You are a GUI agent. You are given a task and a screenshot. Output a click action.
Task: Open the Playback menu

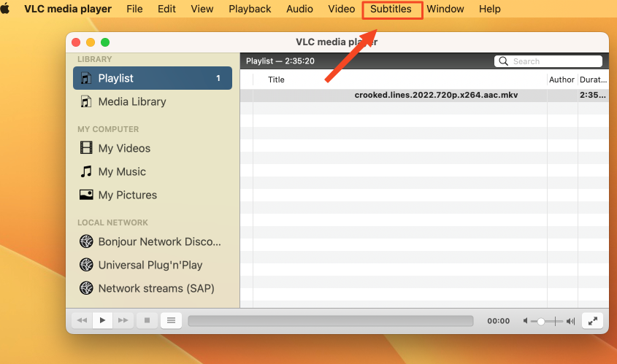pyautogui.click(x=250, y=9)
